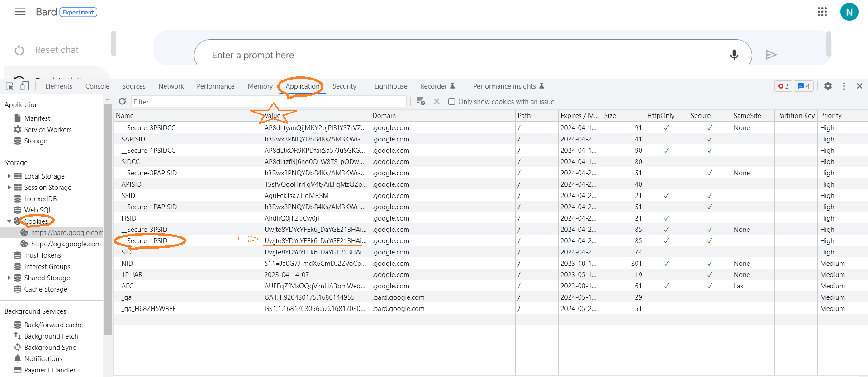This screenshot has width=868, height=377.
Task: Select the NID cookie name
Action: pos(127,263)
